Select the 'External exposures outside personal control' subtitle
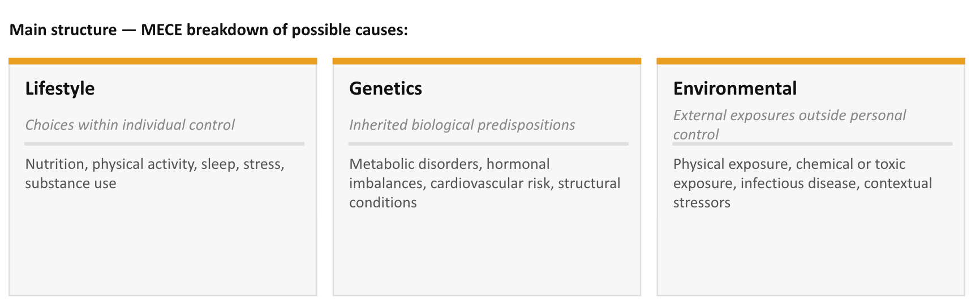The image size is (980, 306). 789,125
